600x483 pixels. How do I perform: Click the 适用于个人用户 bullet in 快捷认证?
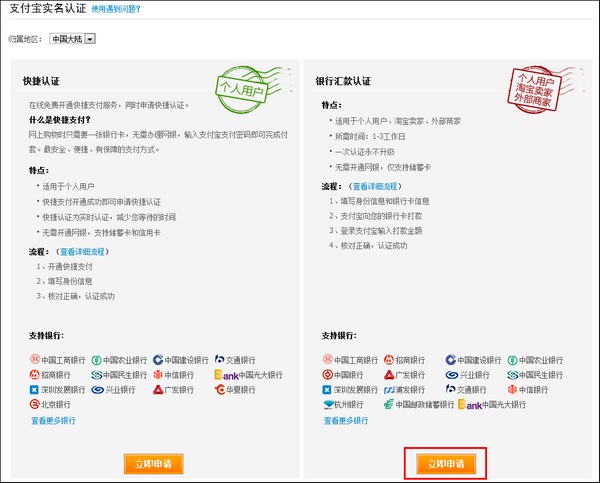pos(68,186)
